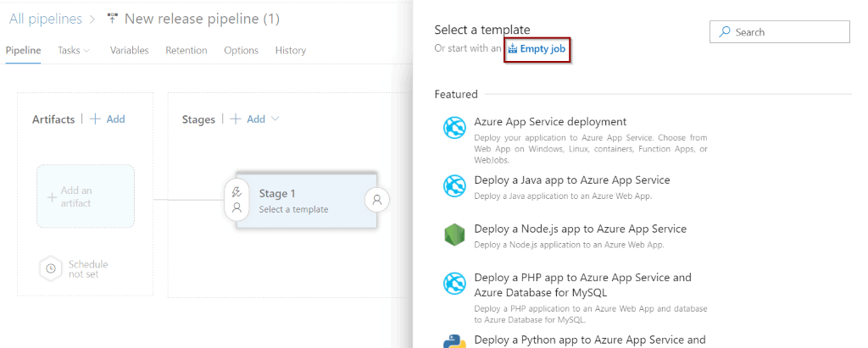This screenshot has height=348, width=868.
Task: Open the Tasks tab
Action: (x=70, y=50)
